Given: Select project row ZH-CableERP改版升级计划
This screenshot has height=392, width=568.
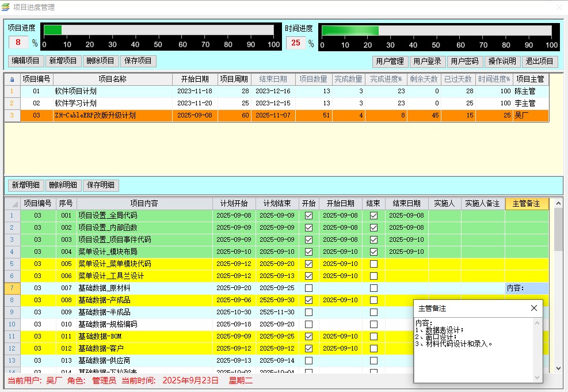Looking at the screenshot, I should [96, 116].
